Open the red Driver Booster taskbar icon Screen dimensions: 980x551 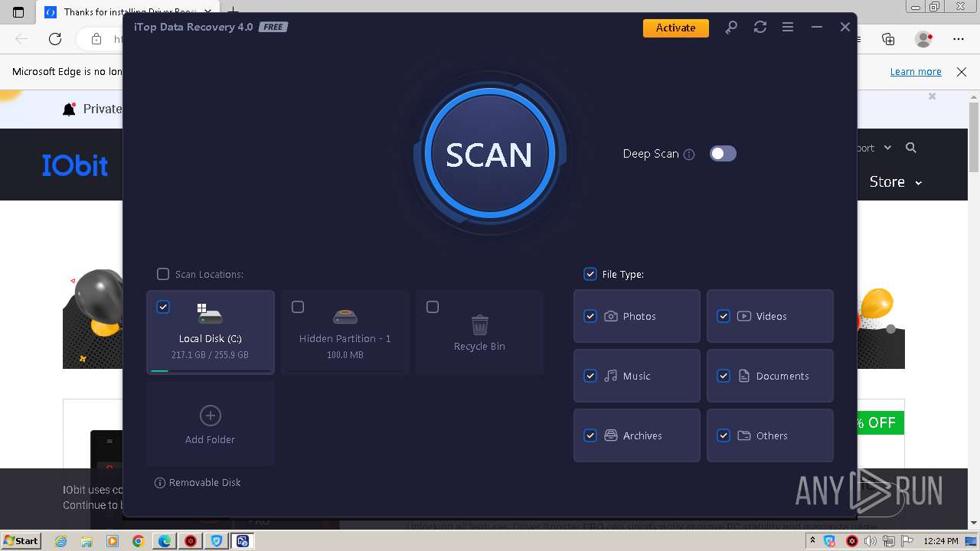(x=191, y=541)
